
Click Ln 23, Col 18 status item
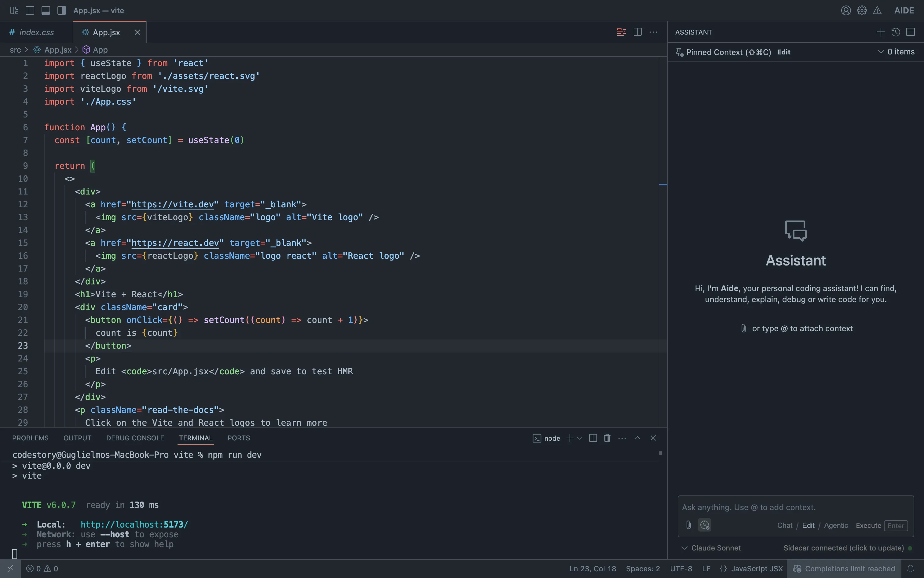tap(592, 569)
